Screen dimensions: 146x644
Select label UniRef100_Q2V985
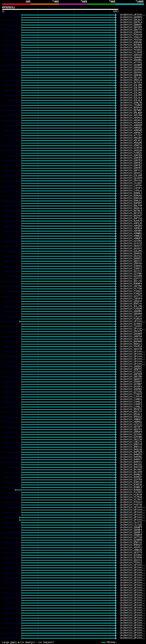tap(131, 276)
